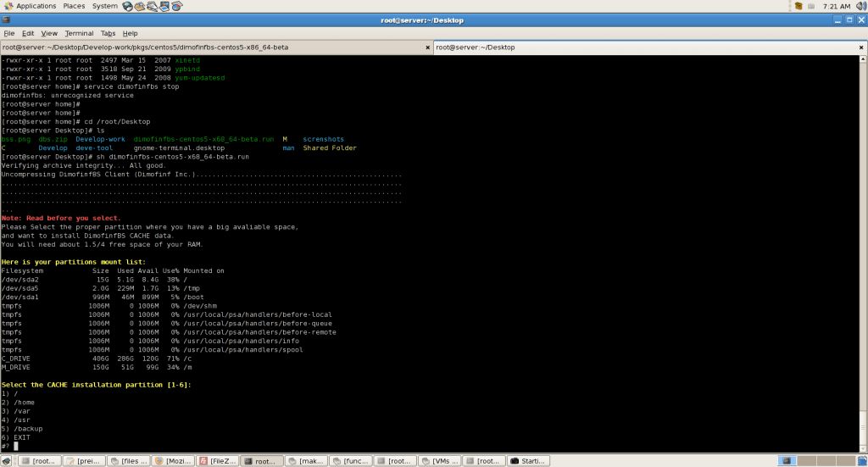Switch to the first workspace in switcher
The width and height of the screenshot is (868, 467).
click(x=787, y=460)
